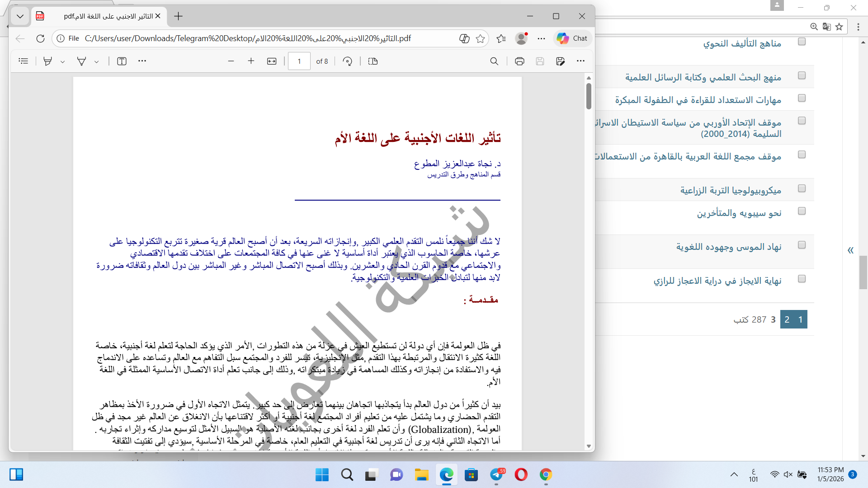The width and height of the screenshot is (868, 488).
Task: Open zoom icon in background browser
Action: 814,27
